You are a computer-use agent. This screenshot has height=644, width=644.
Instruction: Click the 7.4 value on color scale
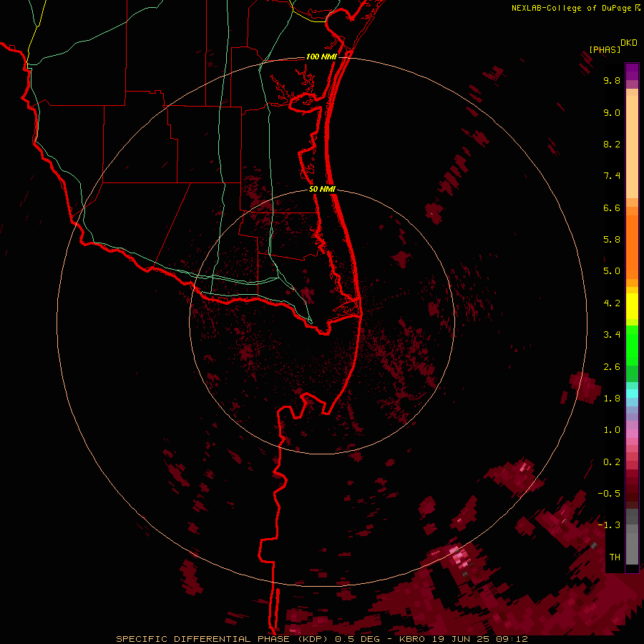click(612, 176)
